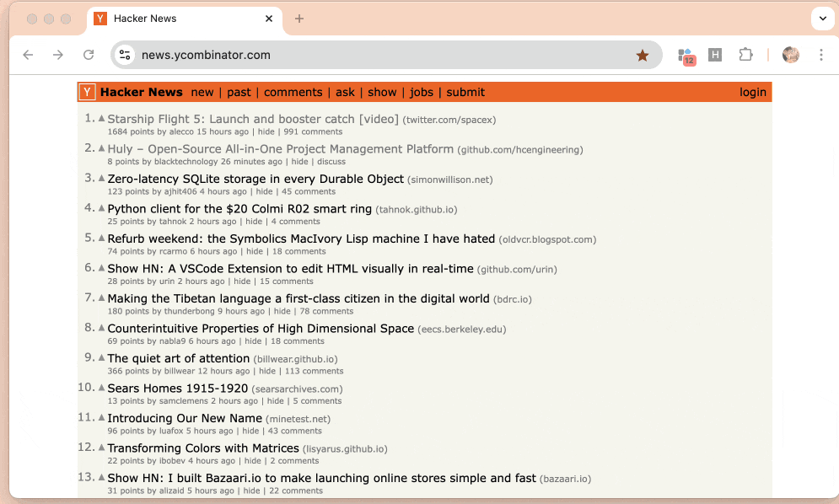Open Starship Flight 5 story link

click(253, 119)
